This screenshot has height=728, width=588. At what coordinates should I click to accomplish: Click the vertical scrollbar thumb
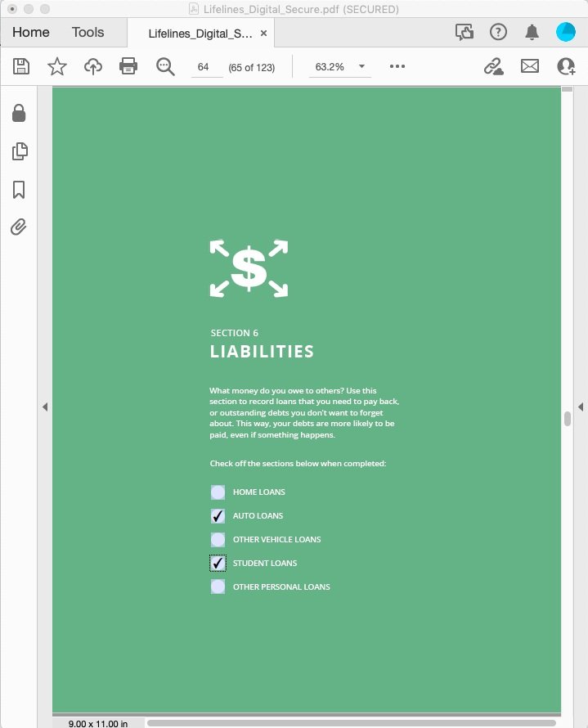tap(567, 418)
